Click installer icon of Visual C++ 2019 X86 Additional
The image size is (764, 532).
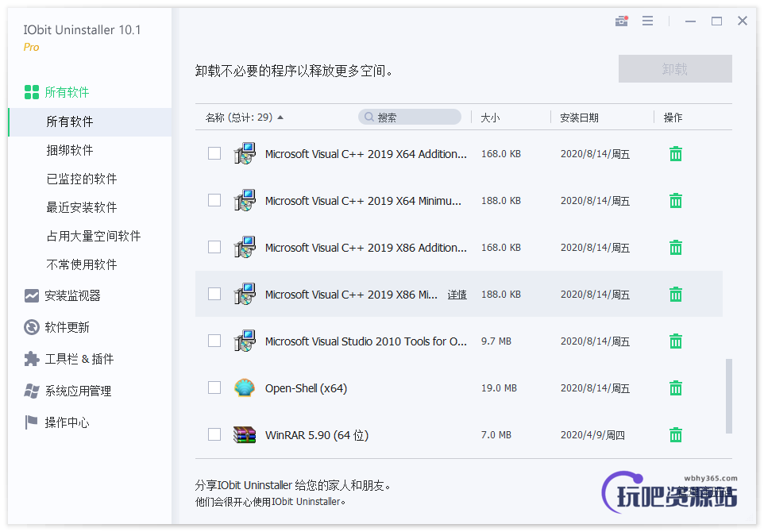point(245,247)
